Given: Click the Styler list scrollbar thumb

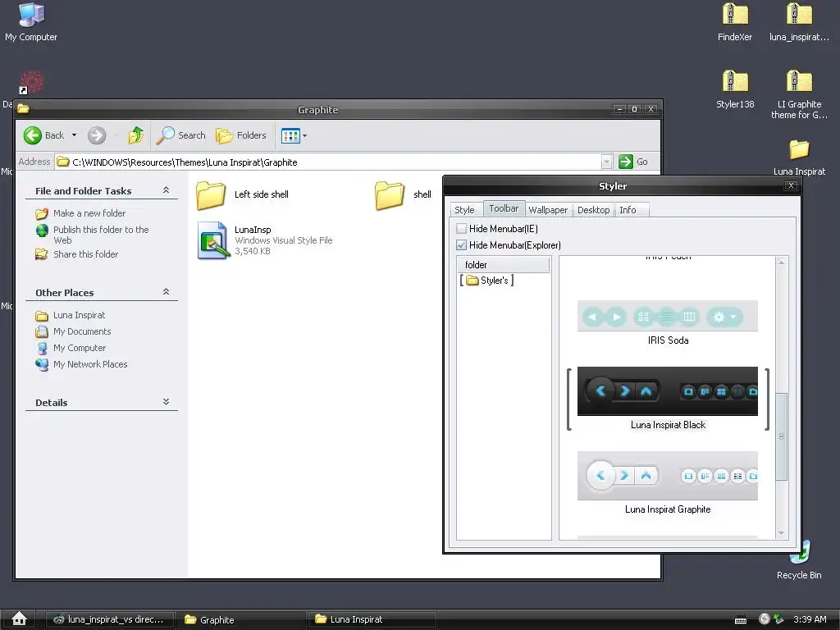Looking at the screenshot, I should (x=782, y=436).
